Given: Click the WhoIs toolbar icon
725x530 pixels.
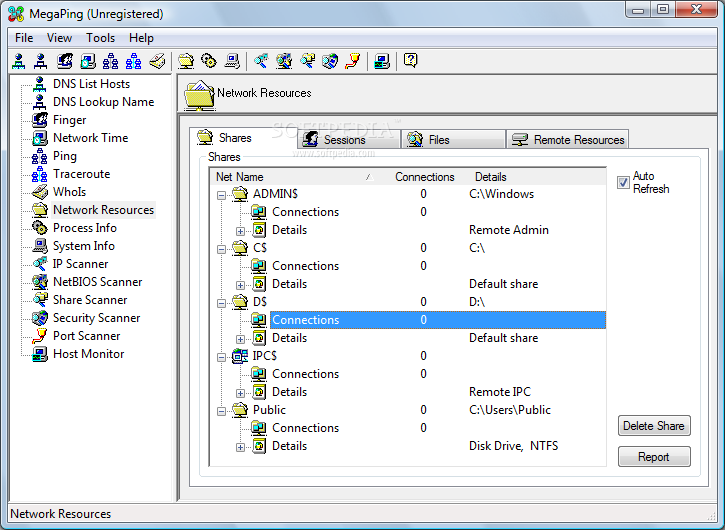Looking at the screenshot, I should coord(157,61).
